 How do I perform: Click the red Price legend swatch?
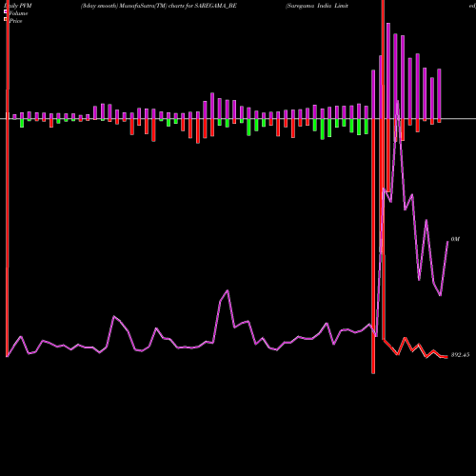click(5, 20)
